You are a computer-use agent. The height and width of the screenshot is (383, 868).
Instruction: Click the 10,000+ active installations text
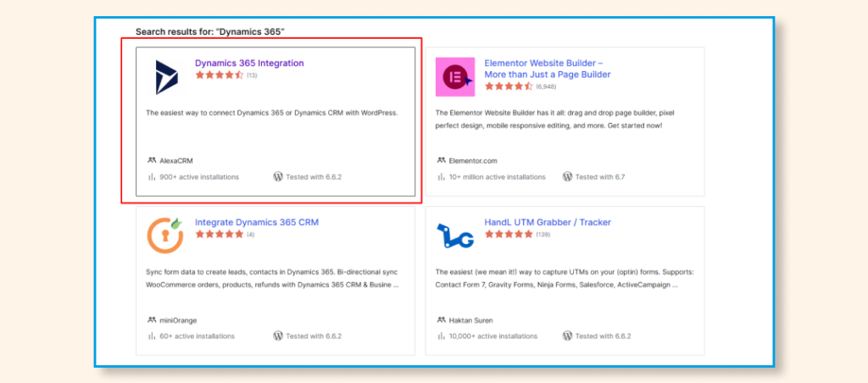493,336
